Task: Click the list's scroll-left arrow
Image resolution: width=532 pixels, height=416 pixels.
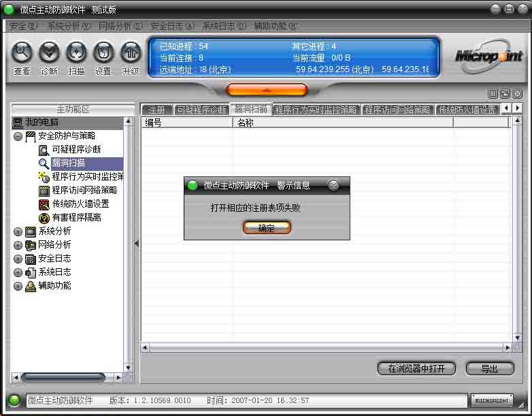Action: click(x=145, y=347)
